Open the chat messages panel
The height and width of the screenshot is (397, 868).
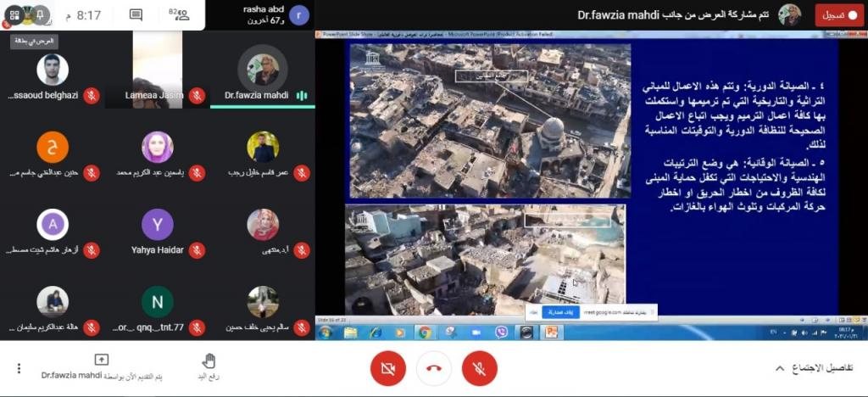[136, 15]
